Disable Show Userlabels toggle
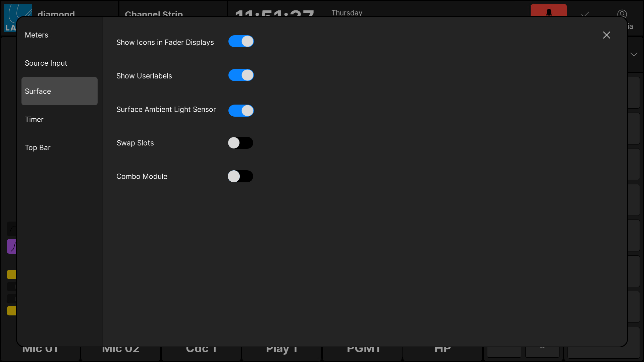The height and width of the screenshot is (362, 644). pos(240,75)
